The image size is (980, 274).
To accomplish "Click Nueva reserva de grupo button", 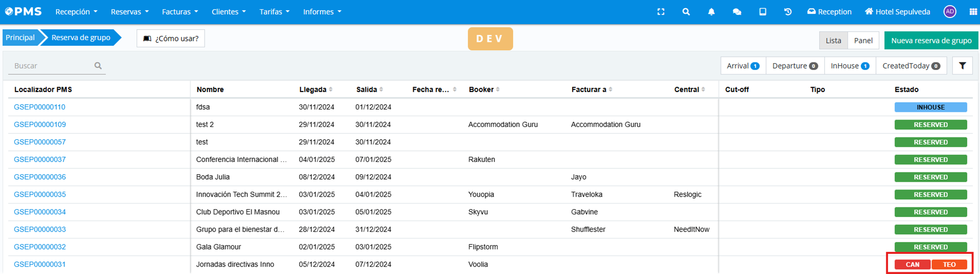I will (x=931, y=40).
